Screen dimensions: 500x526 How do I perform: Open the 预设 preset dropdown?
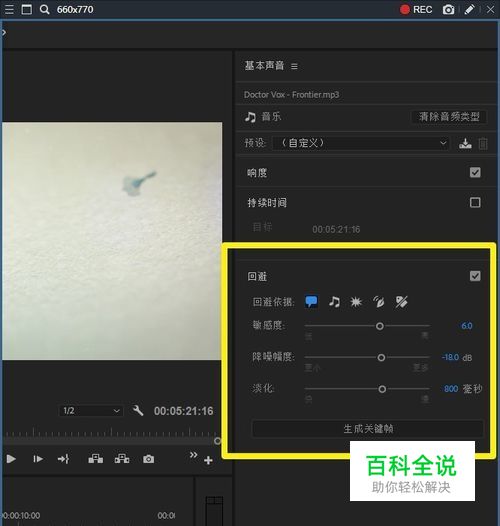click(x=361, y=143)
